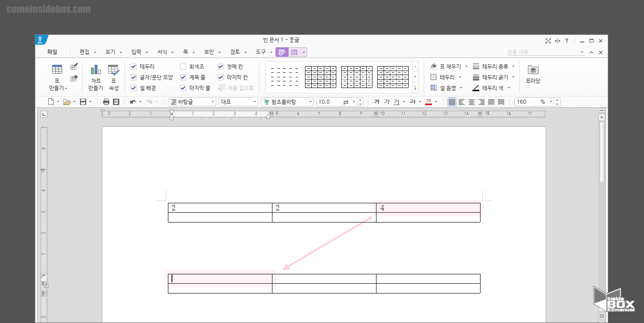Toggle the 테두리 checkbox
This screenshot has height=323, width=644.
click(x=134, y=67)
